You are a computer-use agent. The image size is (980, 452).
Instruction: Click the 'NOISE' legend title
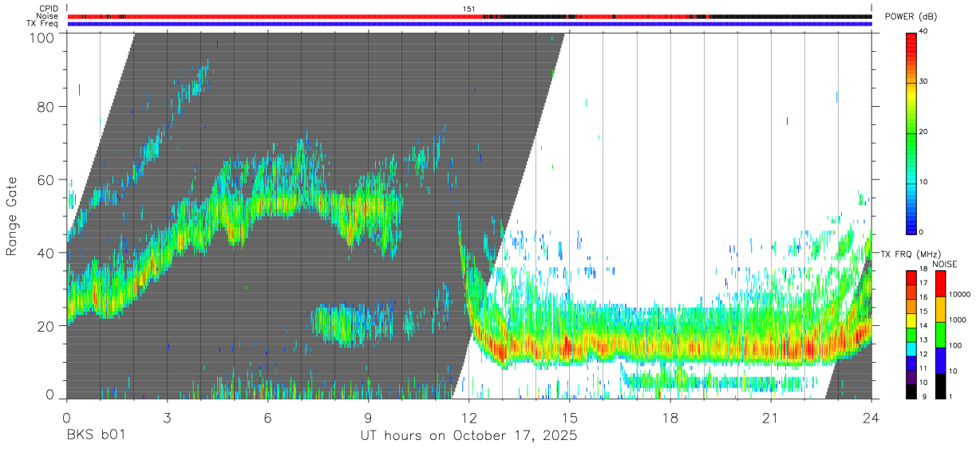coord(944,264)
